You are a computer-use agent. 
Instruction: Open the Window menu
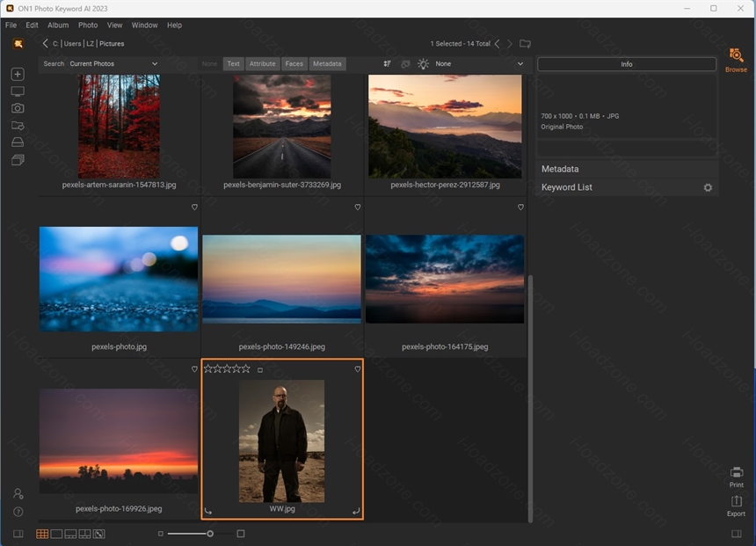pyautogui.click(x=145, y=25)
